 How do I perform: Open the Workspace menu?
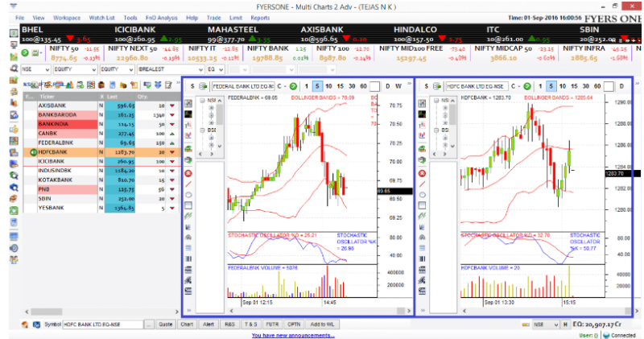coord(67,18)
